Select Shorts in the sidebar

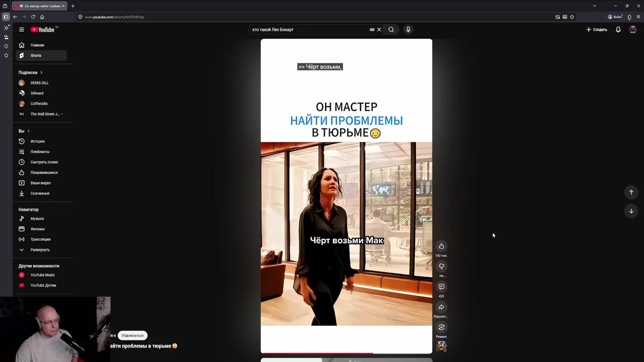tap(42, 55)
